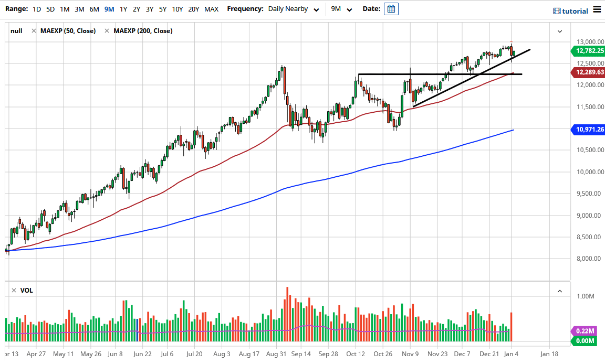Remove the MAEXP (200, Close) indicator
This screenshot has width=605, height=364.
(x=107, y=31)
